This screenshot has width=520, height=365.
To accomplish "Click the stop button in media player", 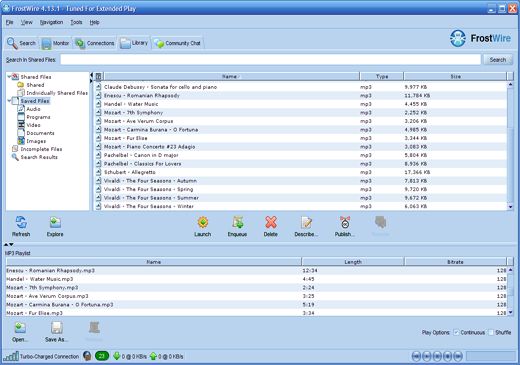I will click(448, 356).
